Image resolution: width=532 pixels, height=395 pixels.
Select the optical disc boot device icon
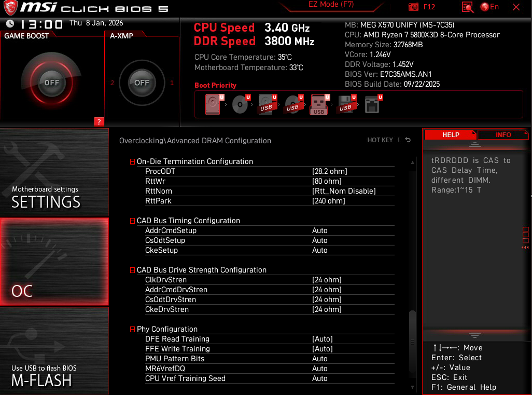[241, 104]
